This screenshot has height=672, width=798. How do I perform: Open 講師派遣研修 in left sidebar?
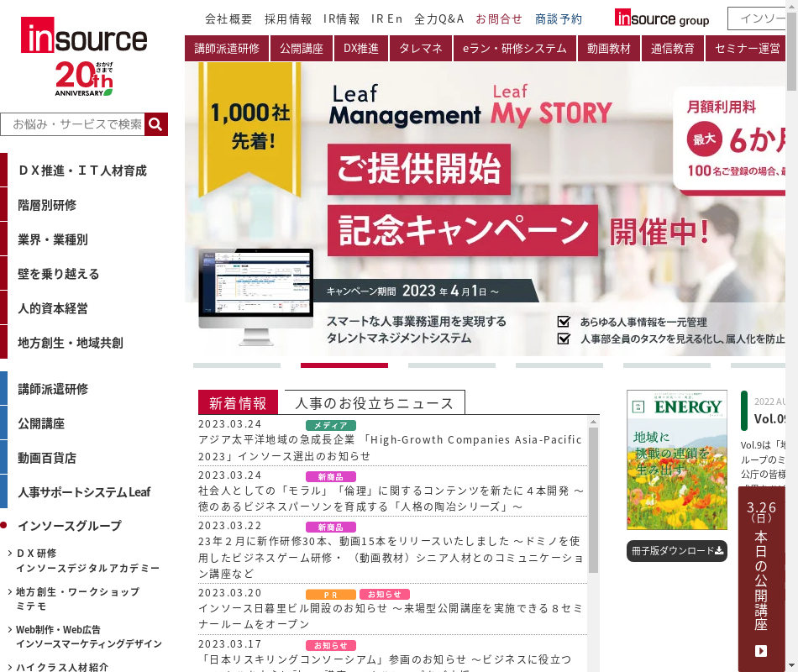point(84,389)
